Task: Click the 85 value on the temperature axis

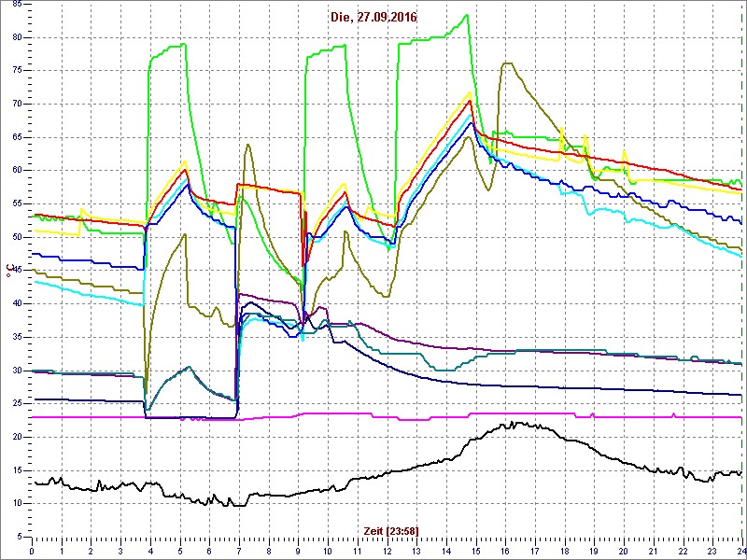Action: 18,10
